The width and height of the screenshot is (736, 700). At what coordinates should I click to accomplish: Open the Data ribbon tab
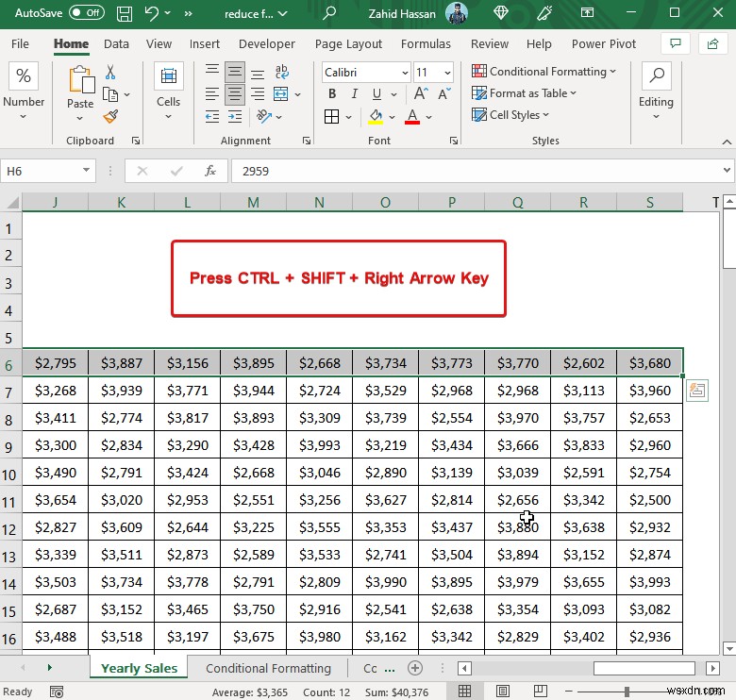pos(116,43)
